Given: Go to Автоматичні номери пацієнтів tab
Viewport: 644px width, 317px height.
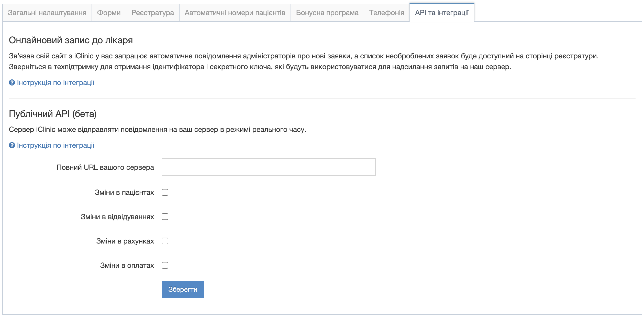Looking at the screenshot, I should pyautogui.click(x=235, y=13).
